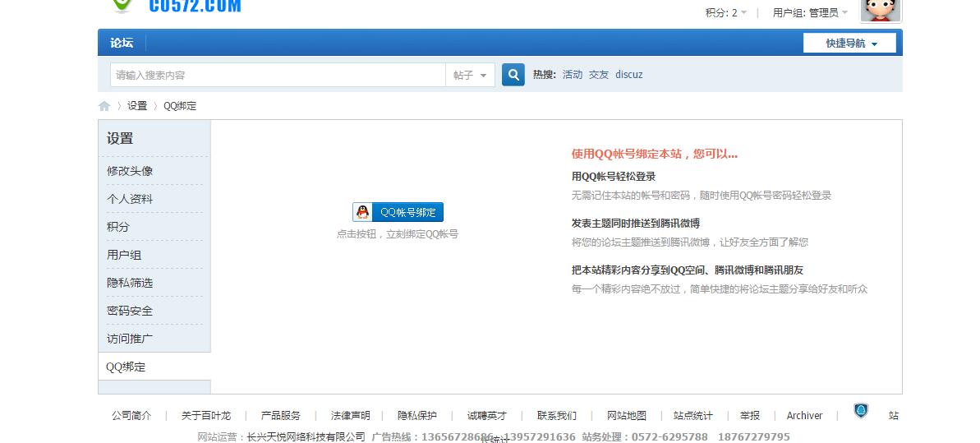Screen dimensions: 980x443
Task: Click the site logo at top left
Action: (177, 7)
